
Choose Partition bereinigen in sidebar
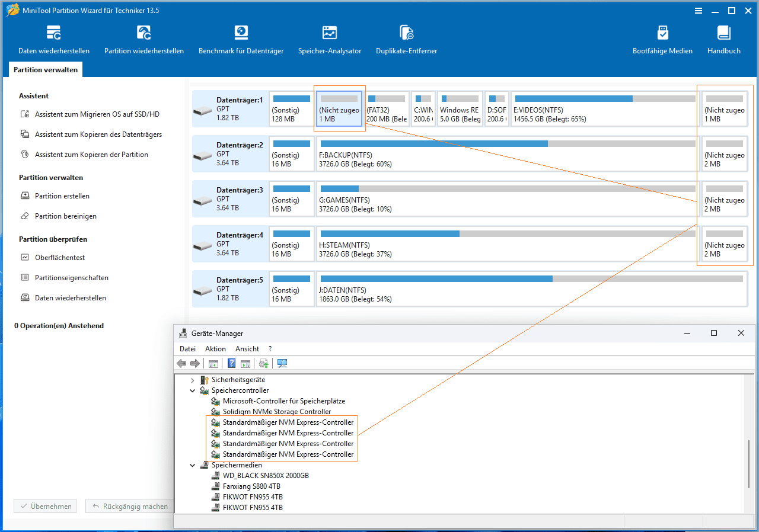coord(58,216)
